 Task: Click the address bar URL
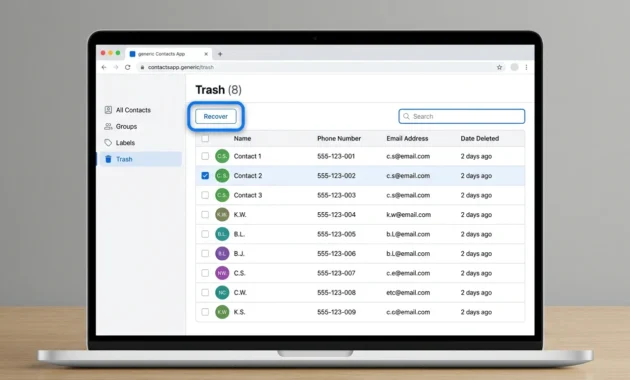[181, 67]
